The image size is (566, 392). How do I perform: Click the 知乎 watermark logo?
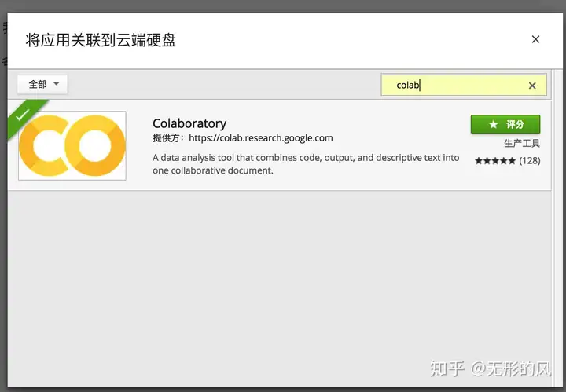click(449, 368)
